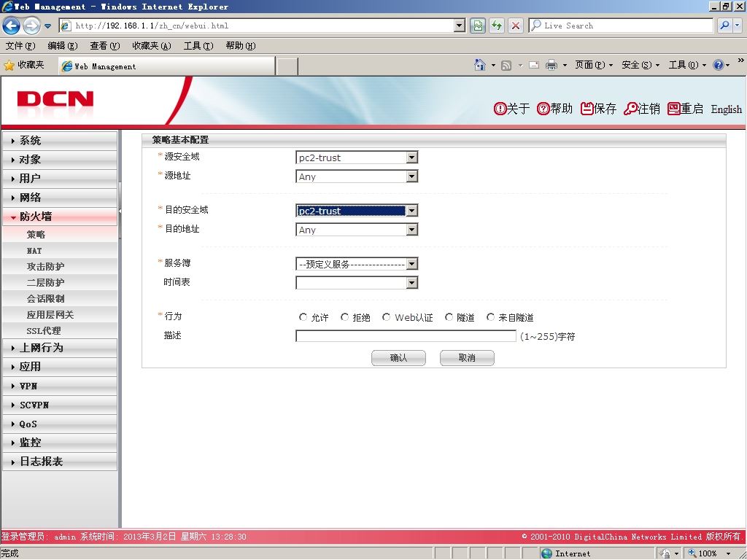Click the home page icon
The width and height of the screenshot is (747, 560).
[480, 64]
